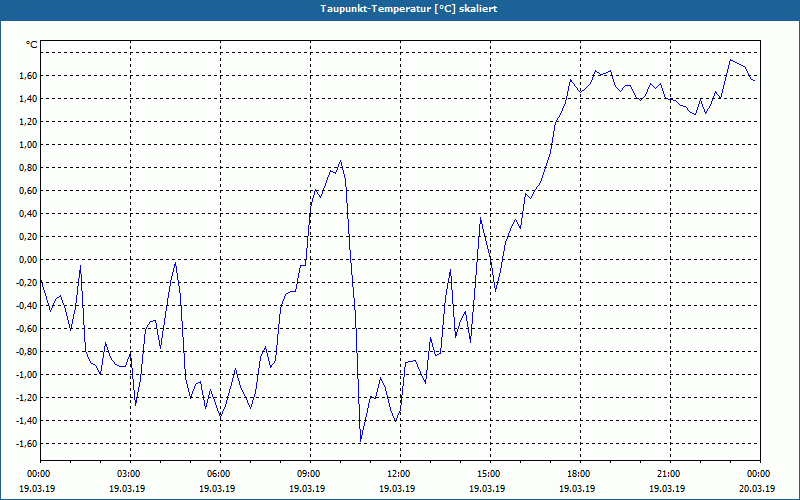The width and height of the screenshot is (800, 500).
Task: Choose the '-1,20' y-axis value
Action: click(x=28, y=397)
